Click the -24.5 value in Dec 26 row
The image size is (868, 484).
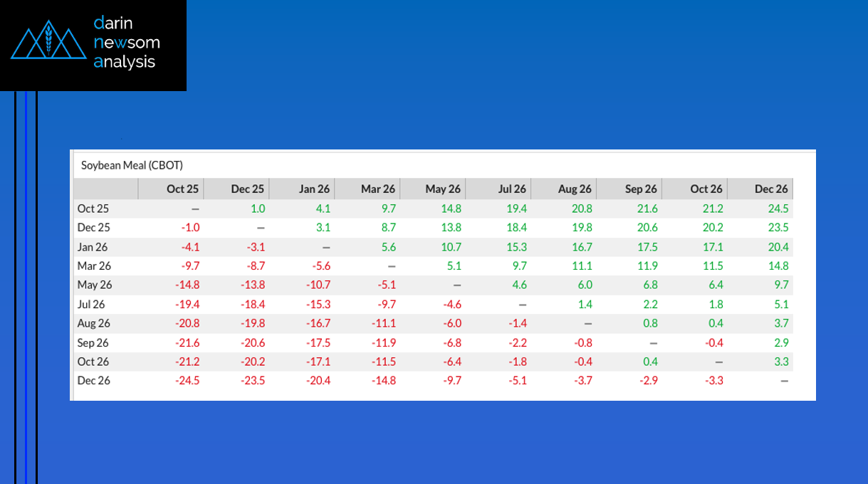coord(187,381)
